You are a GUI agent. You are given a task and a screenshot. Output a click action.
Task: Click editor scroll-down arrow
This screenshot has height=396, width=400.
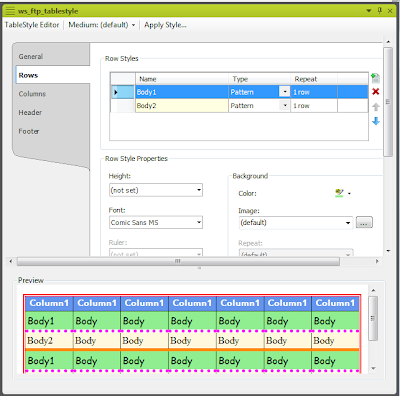388,251
